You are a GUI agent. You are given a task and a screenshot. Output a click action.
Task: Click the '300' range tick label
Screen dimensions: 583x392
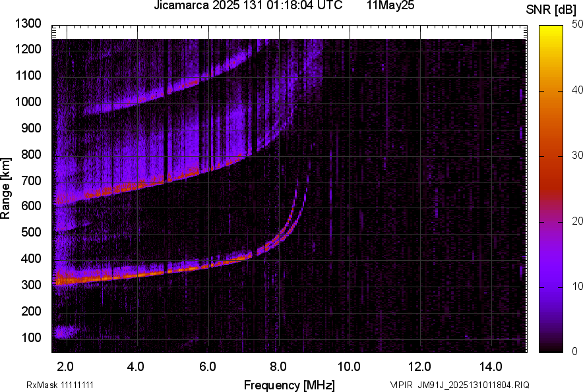pyautogui.click(x=31, y=285)
